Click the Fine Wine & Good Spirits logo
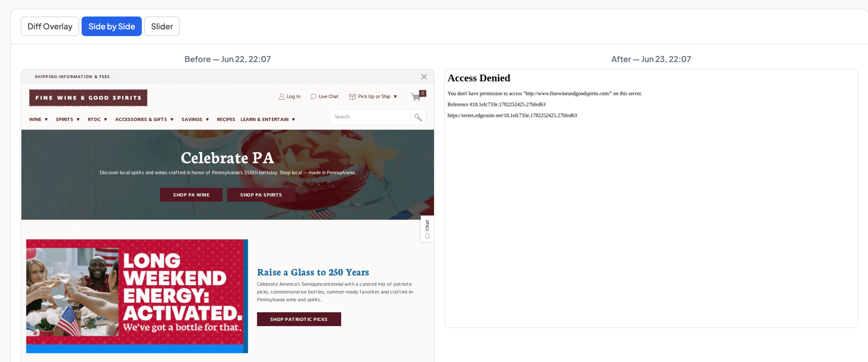The width and height of the screenshot is (868, 362). point(88,98)
